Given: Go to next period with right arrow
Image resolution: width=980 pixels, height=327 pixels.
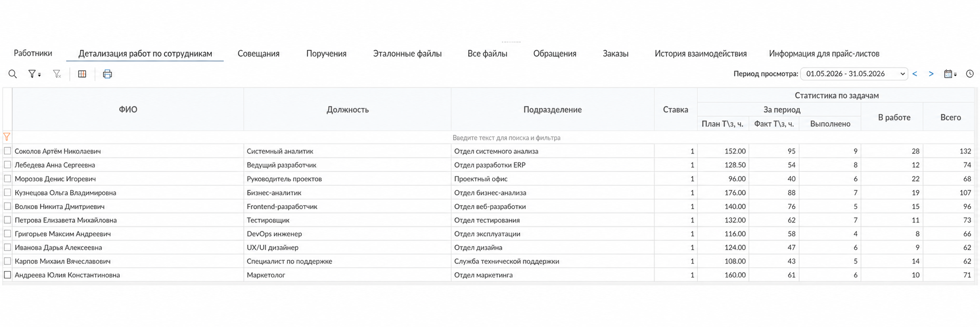Looking at the screenshot, I should 931,74.
